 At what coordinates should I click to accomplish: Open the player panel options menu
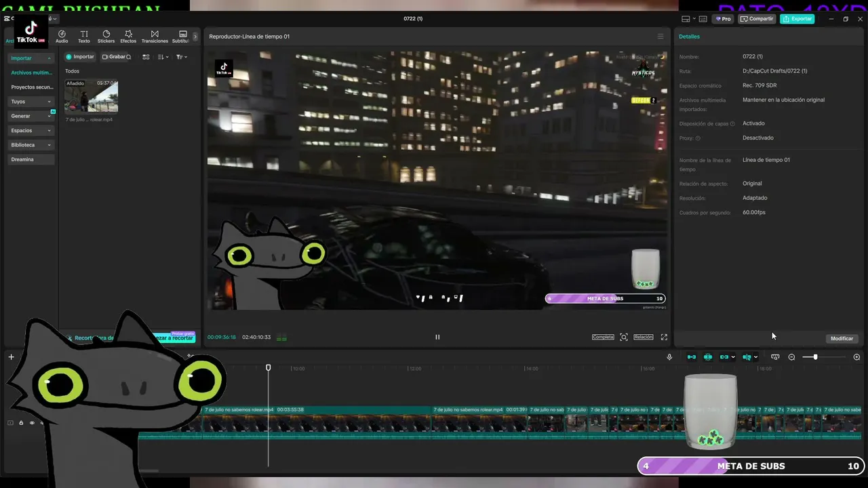tap(660, 37)
